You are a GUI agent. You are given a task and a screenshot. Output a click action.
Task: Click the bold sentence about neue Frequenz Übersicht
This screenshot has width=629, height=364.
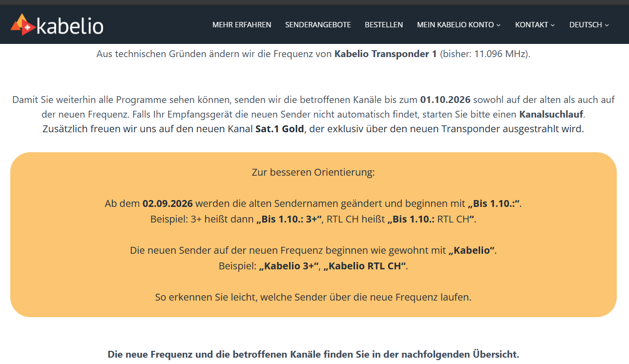click(314, 354)
